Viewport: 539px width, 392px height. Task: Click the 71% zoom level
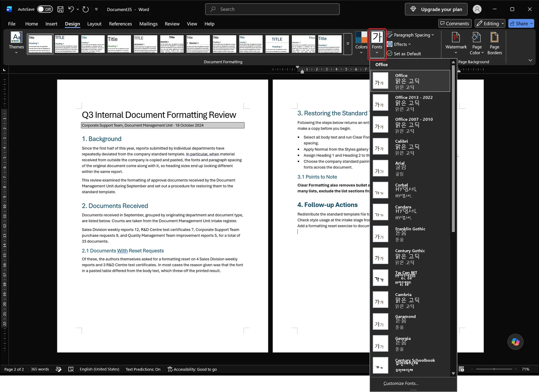[x=526, y=369]
